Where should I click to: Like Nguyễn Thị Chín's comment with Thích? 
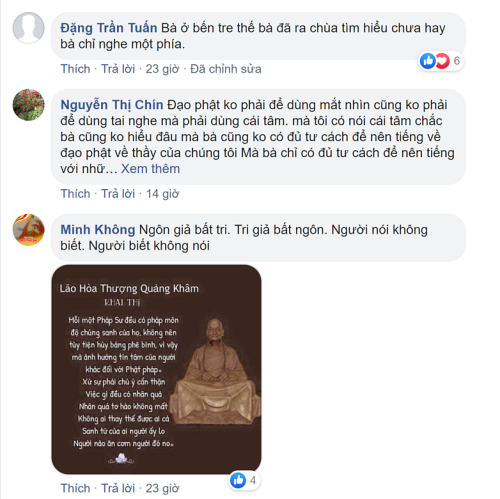75,193
